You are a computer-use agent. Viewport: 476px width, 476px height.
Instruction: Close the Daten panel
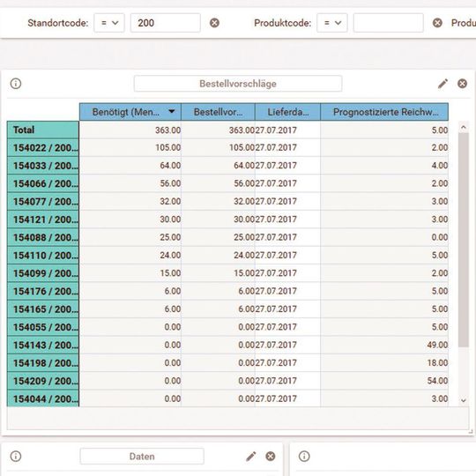coord(271,456)
